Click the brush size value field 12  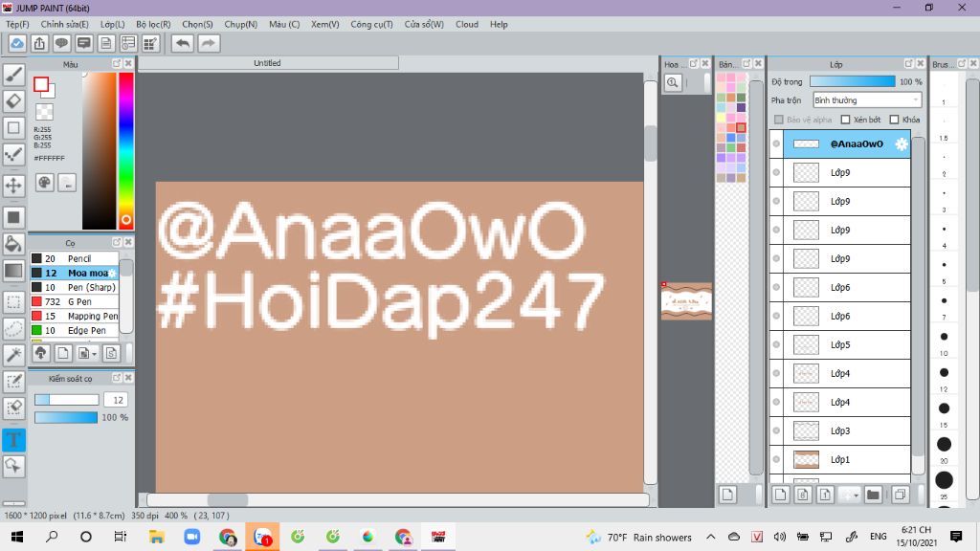coord(117,400)
